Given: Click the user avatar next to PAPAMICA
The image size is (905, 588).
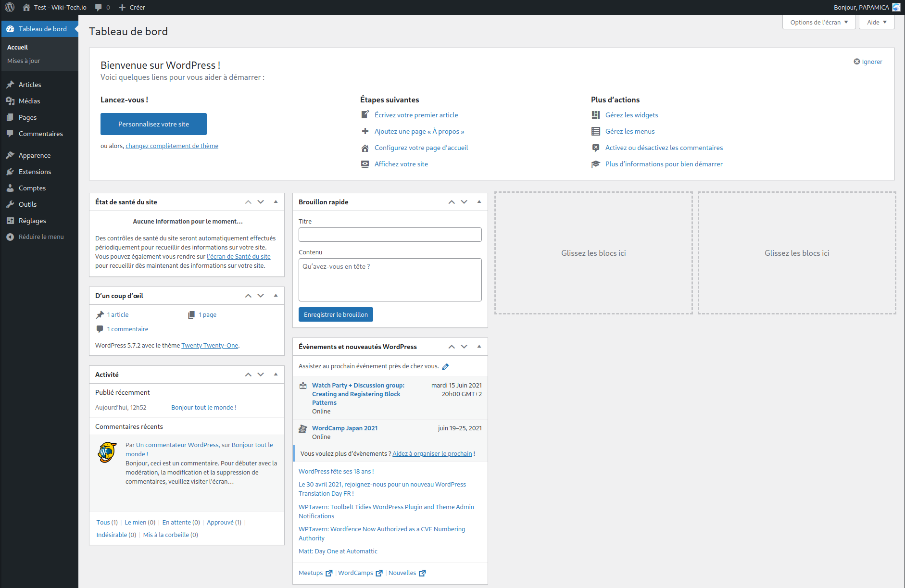Looking at the screenshot, I should [x=896, y=7].
